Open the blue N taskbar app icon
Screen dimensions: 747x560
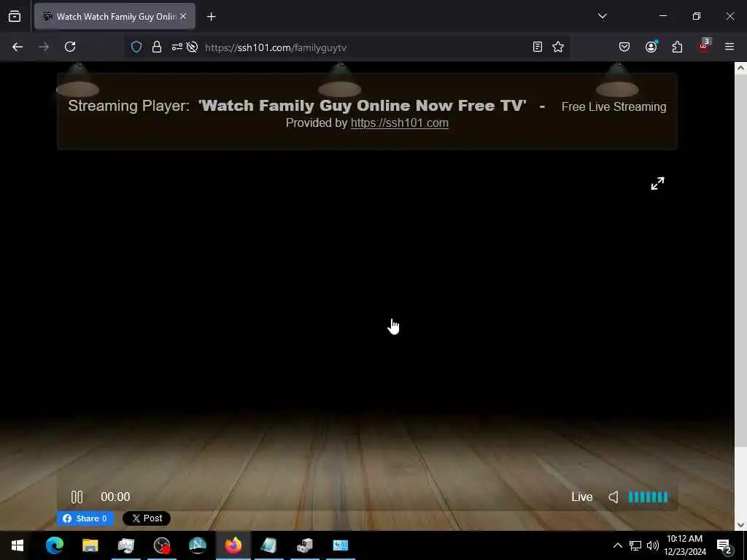[x=197, y=545]
